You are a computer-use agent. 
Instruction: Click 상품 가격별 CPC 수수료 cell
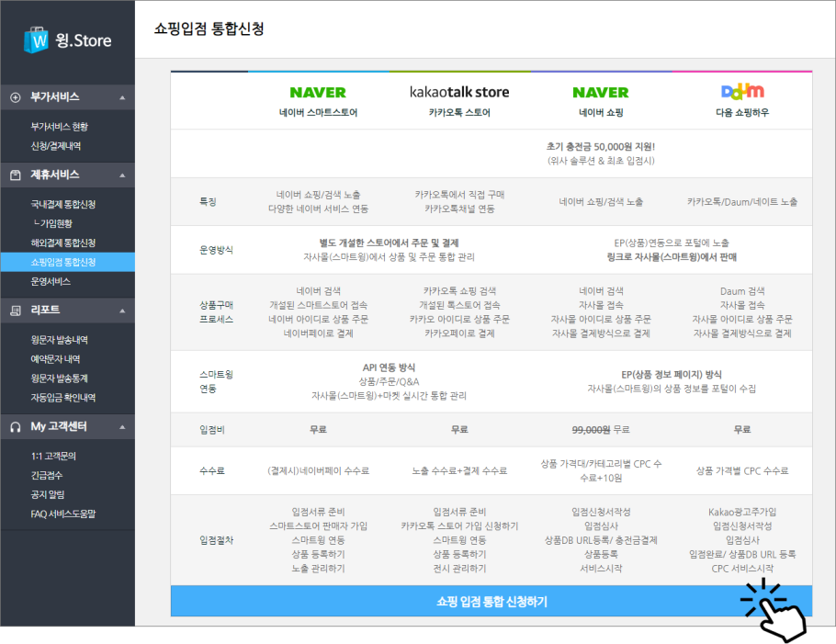click(742, 470)
